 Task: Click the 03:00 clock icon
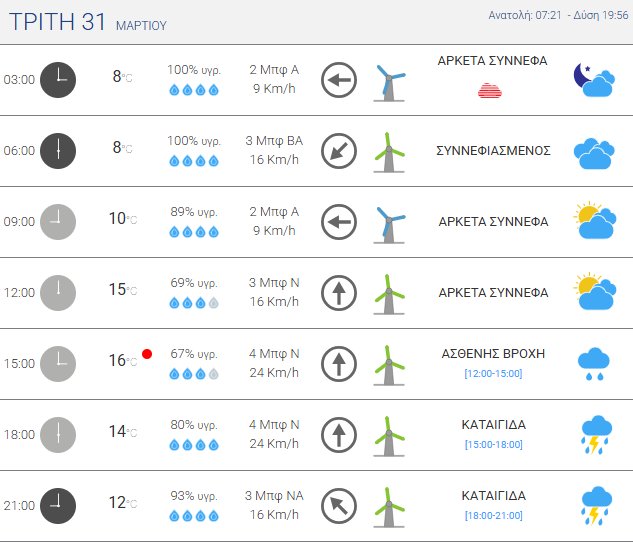click(x=57, y=79)
